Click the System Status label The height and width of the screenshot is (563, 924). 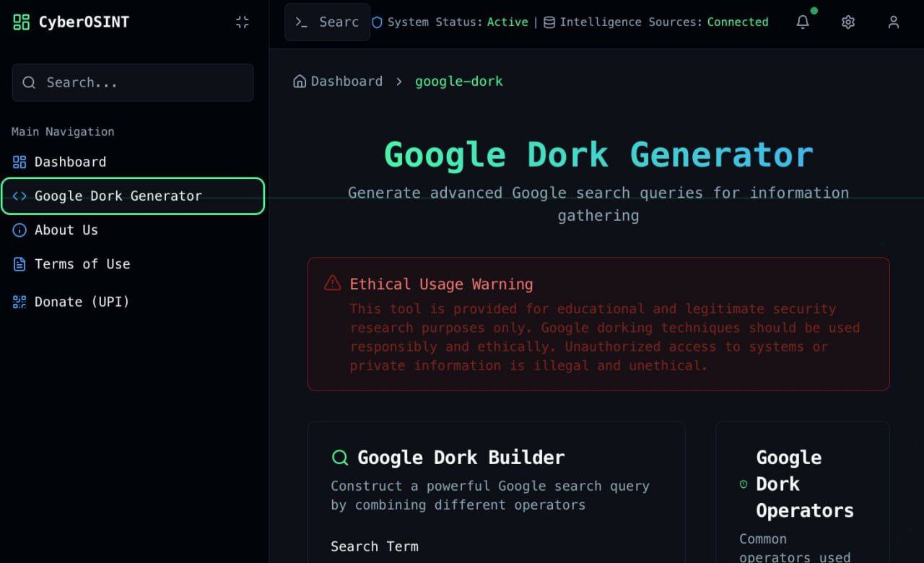click(x=435, y=22)
